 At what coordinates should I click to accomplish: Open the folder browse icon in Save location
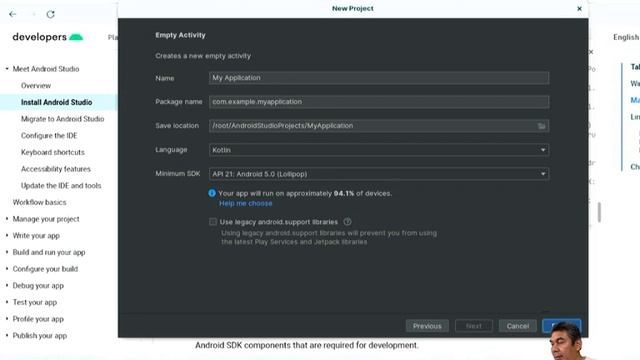[541, 126]
